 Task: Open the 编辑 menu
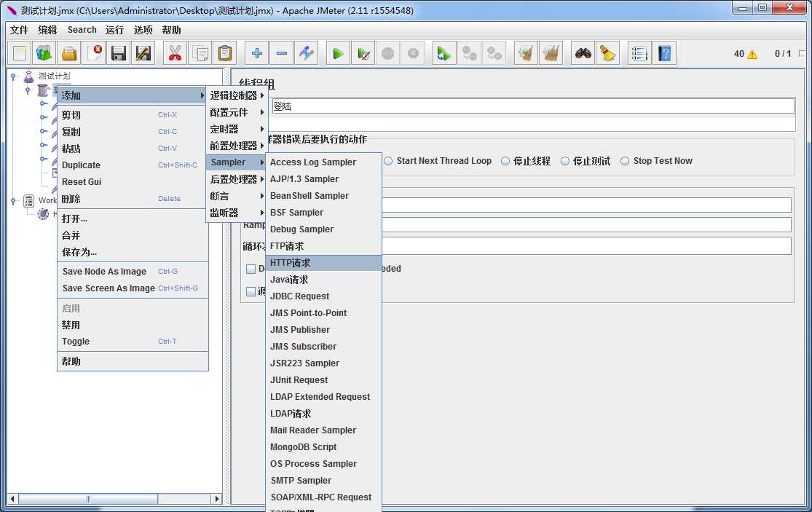pyautogui.click(x=47, y=30)
